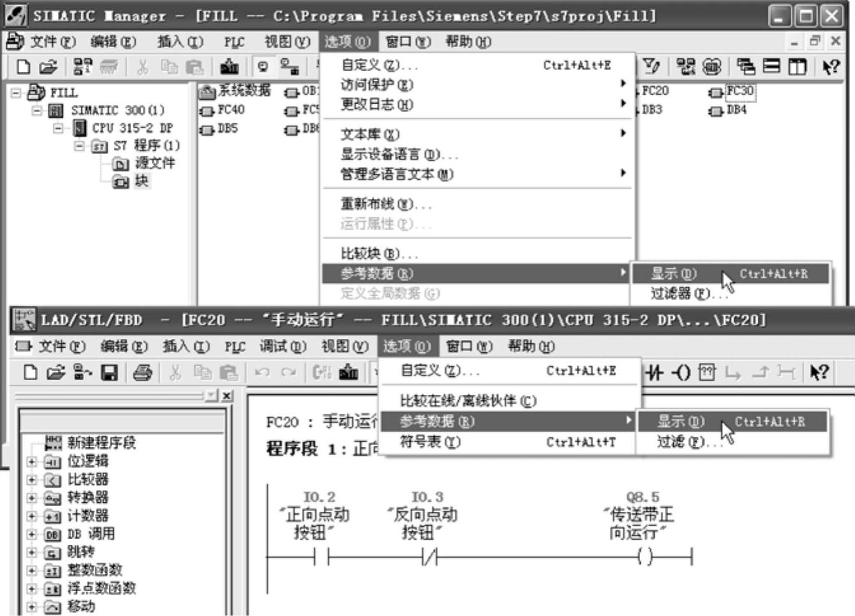Click the Save icon in LAD/STL/FBD toolbar
The height and width of the screenshot is (616, 855).
tap(110, 372)
